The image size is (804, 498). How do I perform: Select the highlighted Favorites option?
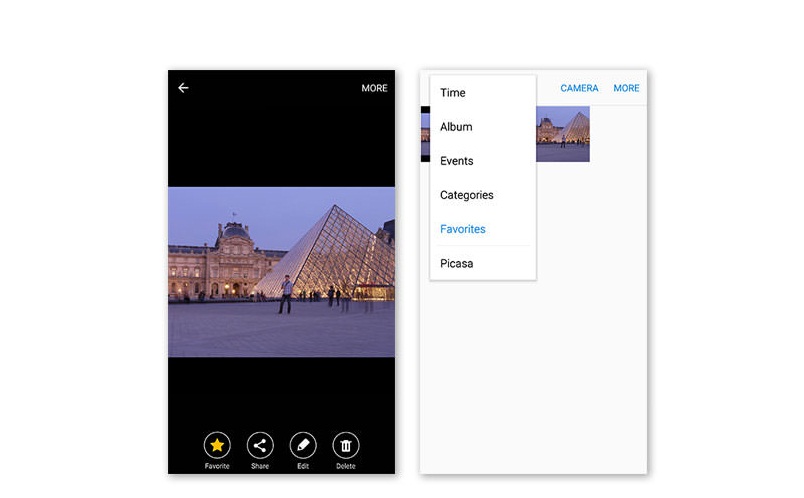click(462, 229)
